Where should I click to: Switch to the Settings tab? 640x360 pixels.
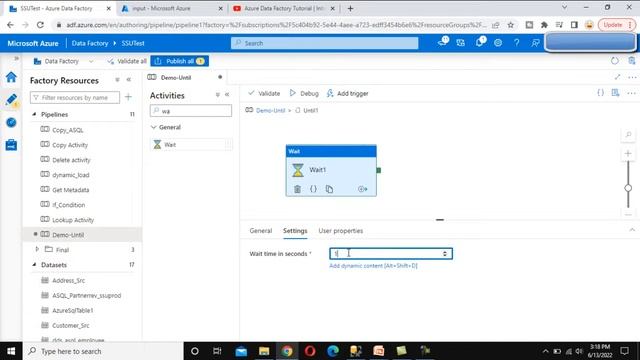tap(295, 231)
